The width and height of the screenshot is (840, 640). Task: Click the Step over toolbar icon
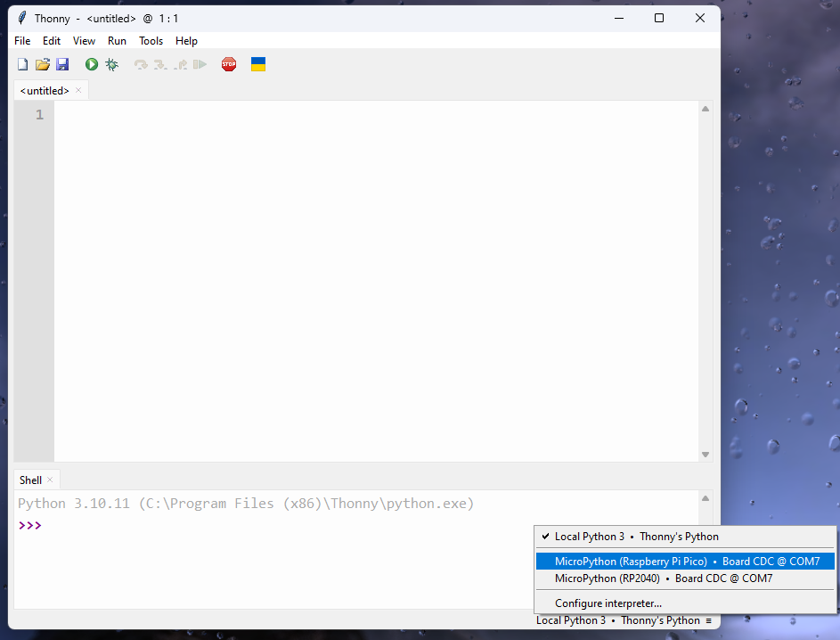click(x=140, y=64)
